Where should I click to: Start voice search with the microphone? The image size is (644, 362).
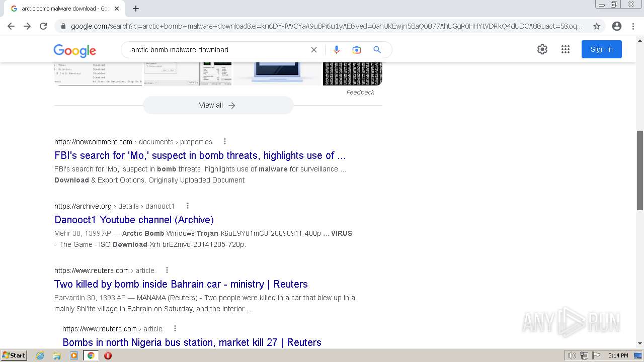337,50
